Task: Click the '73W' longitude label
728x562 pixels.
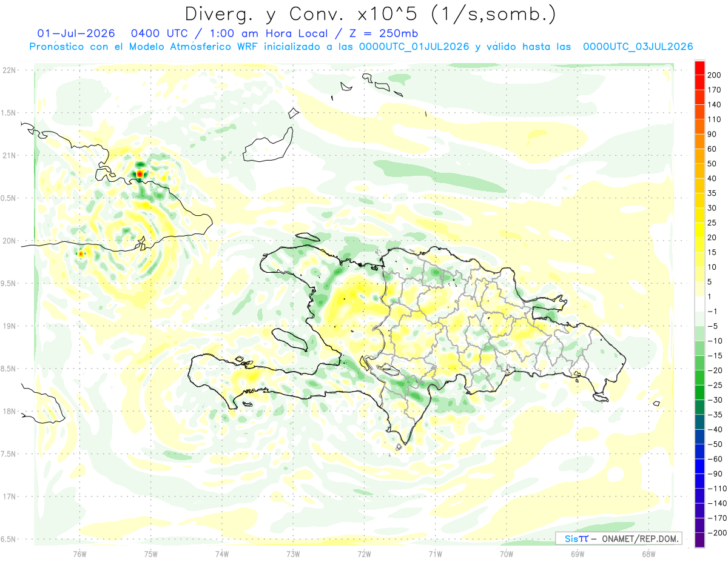Action: (x=293, y=554)
